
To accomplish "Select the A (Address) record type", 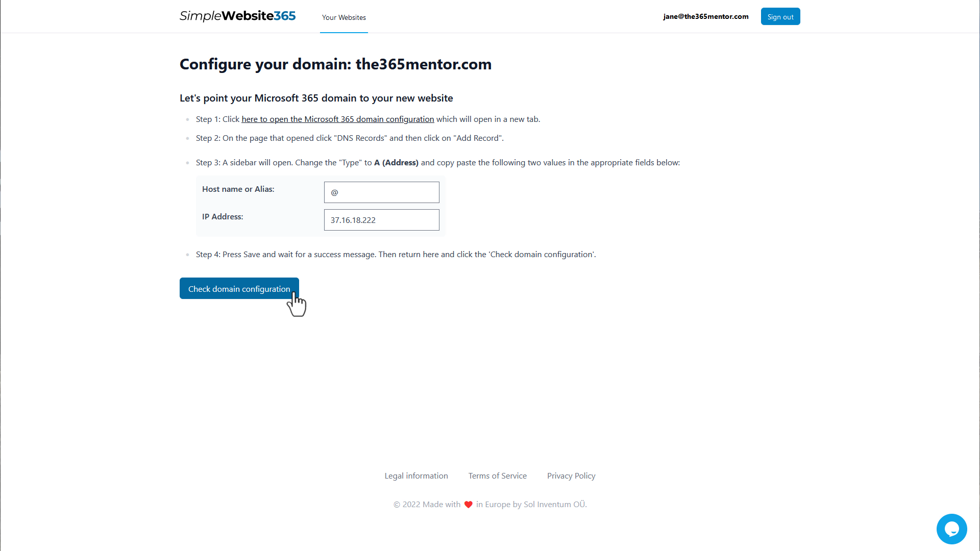I will click(397, 162).
